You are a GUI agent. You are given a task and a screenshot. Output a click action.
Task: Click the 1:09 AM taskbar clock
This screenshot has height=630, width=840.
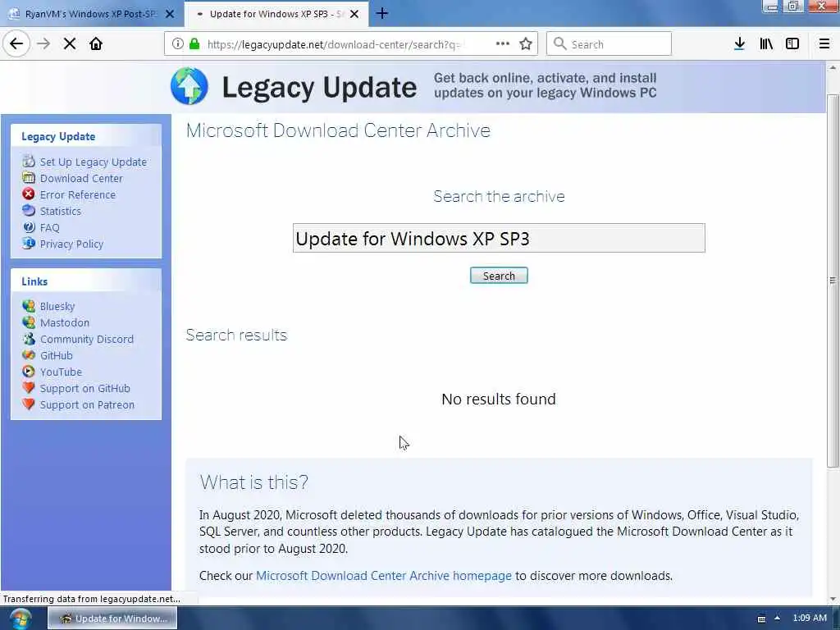tap(810, 619)
